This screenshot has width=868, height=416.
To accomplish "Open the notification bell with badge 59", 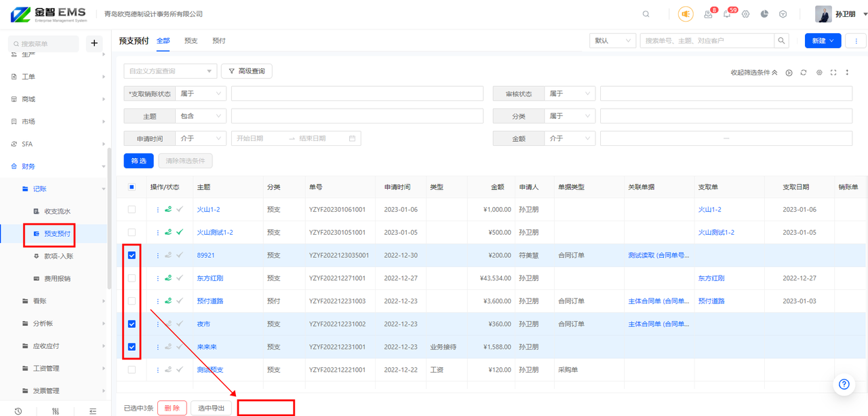I will 727,14.
